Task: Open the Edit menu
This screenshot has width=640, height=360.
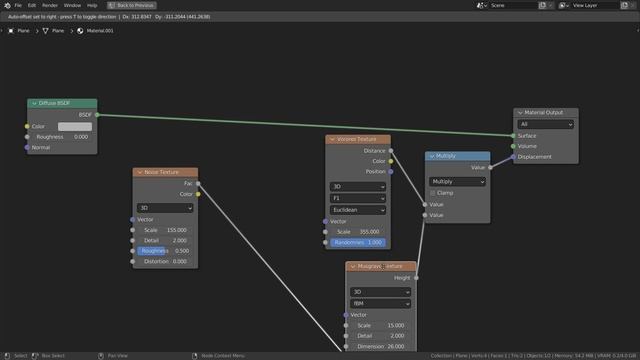Action: (x=32, y=5)
